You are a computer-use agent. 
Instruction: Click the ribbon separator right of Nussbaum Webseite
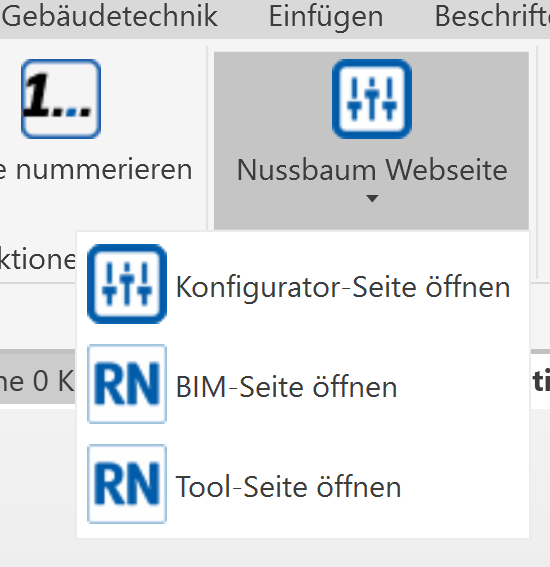pyautogui.click(x=537, y=163)
